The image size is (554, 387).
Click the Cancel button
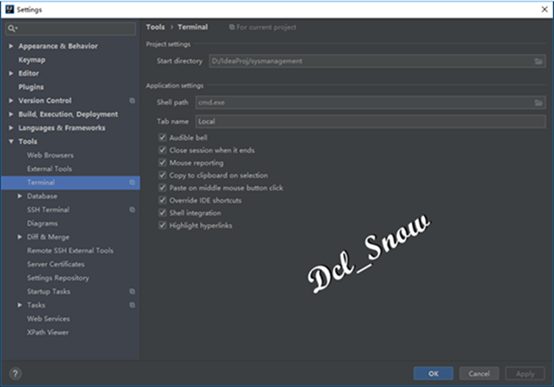pos(479,374)
